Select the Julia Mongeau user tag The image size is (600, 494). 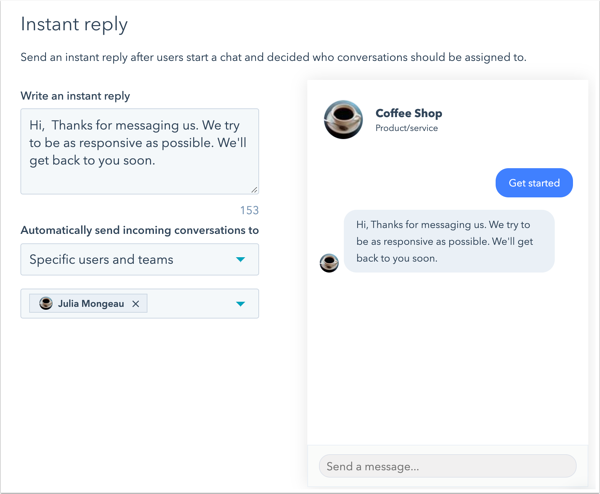90,304
